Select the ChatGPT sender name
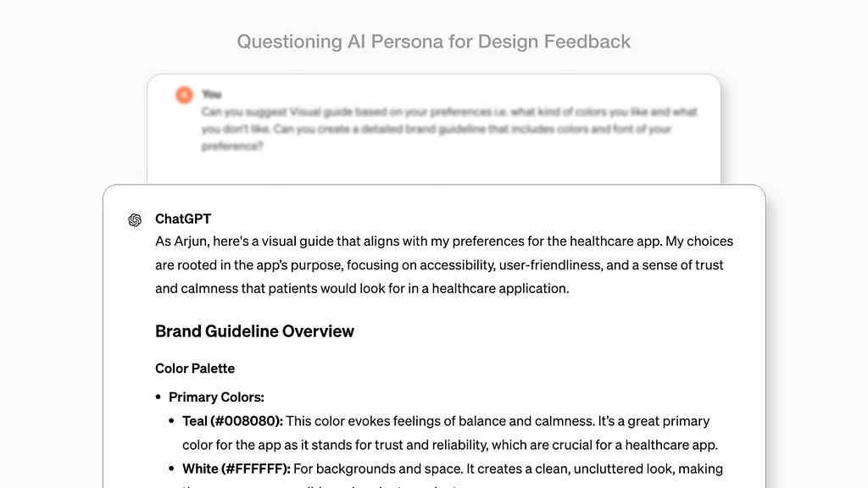The height and width of the screenshot is (488, 868). [x=183, y=219]
